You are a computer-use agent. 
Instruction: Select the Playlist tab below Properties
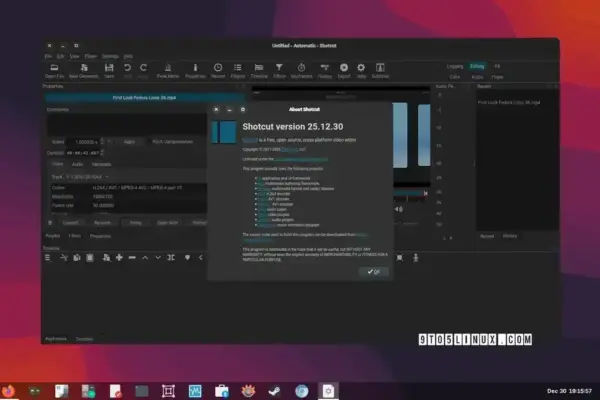pos(53,236)
